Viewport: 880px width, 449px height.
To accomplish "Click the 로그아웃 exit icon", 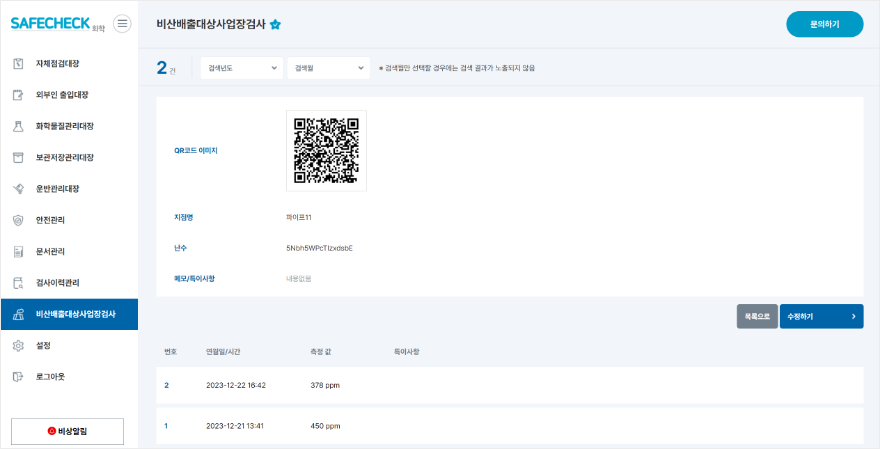I will click(18, 377).
